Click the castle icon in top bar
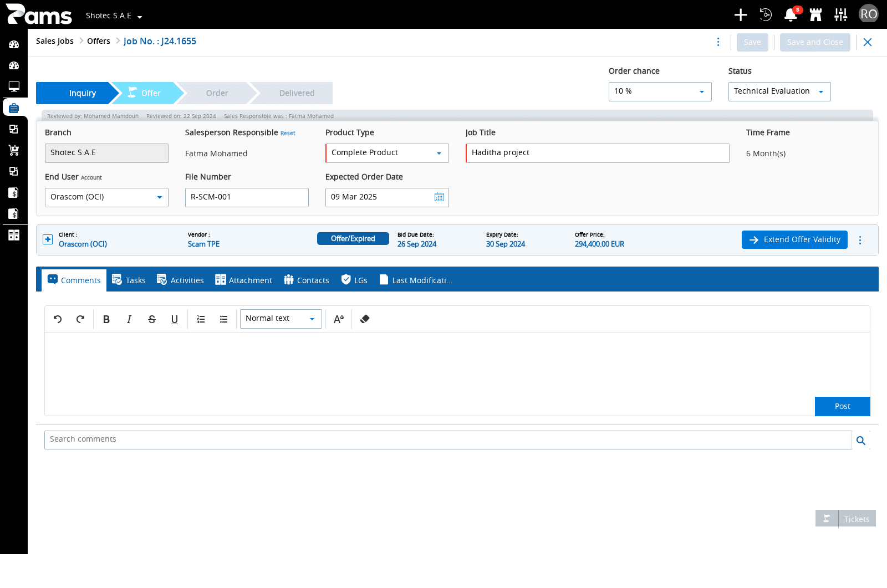This screenshot has width=887, height=588. pyautogui.click(x=815, y=15)
